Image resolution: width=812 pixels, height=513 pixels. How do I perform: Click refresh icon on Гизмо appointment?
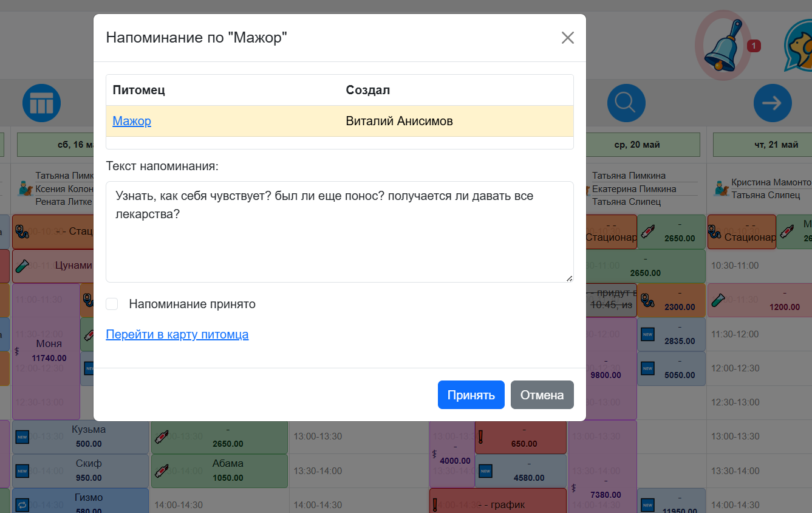pos(22,504)
